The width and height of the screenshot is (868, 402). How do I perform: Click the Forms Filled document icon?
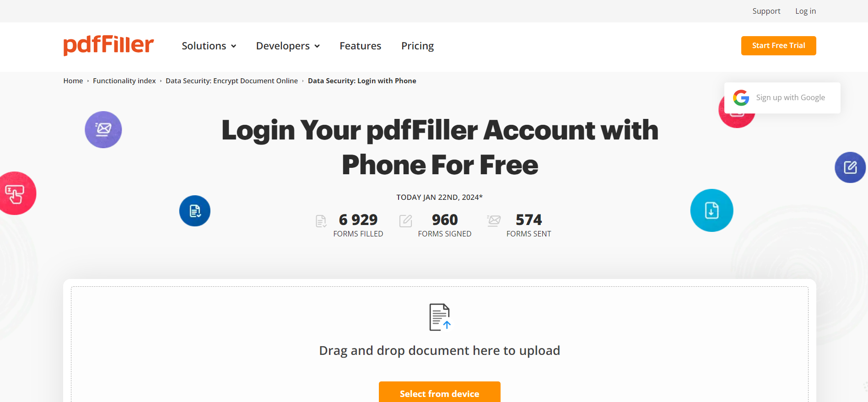pos(321,222)
